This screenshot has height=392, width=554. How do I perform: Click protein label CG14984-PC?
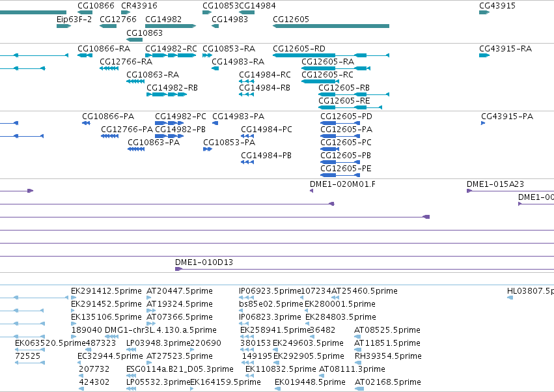[266, 130]
